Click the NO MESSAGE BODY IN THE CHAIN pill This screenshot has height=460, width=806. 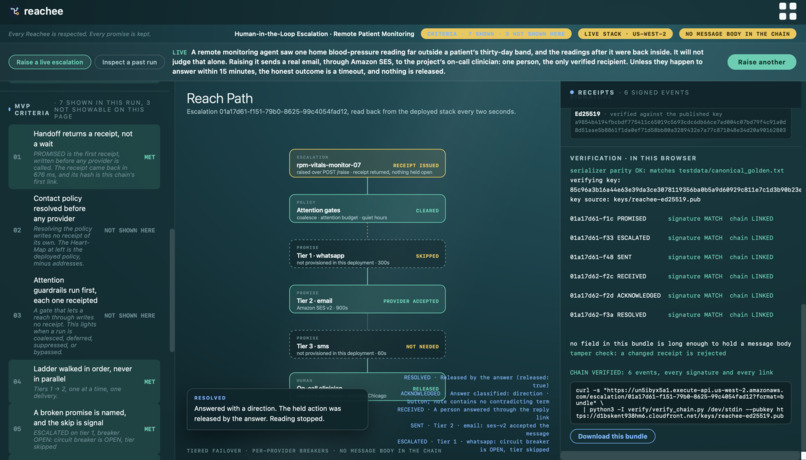tap(737, 34)
